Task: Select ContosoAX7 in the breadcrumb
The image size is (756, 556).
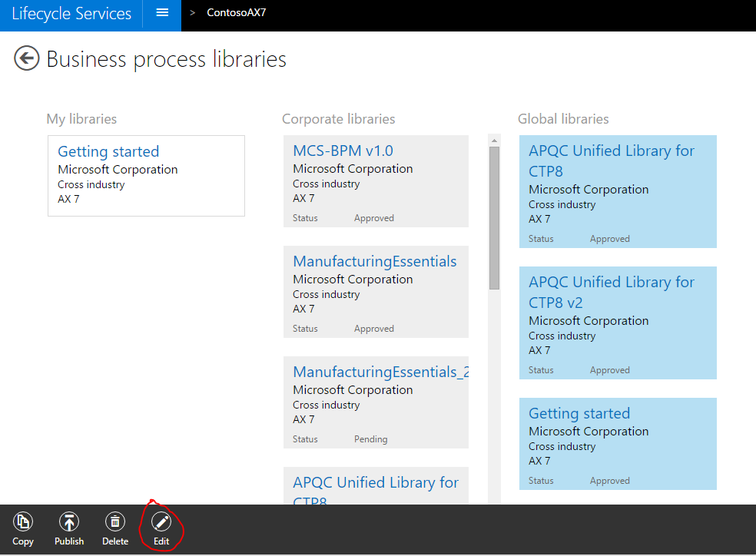Action: 236,13
